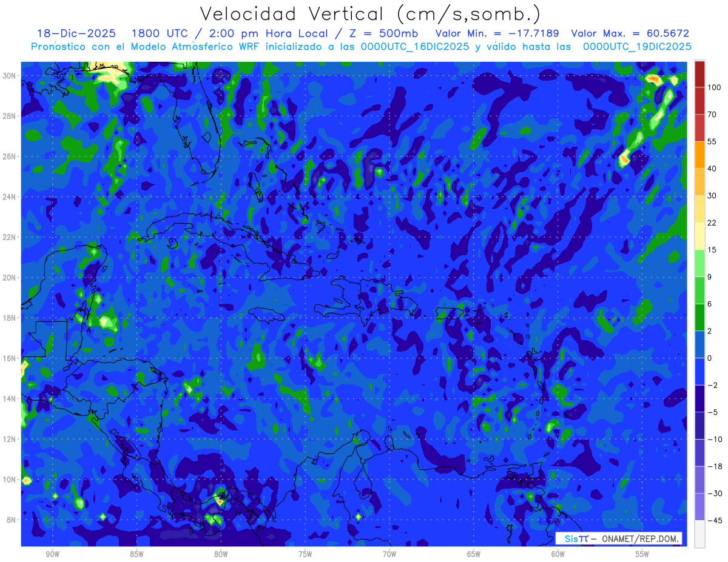Screen dimensions: 728x562
Task: Click the colorbar value 70
Action: click(x=712, y=115)
